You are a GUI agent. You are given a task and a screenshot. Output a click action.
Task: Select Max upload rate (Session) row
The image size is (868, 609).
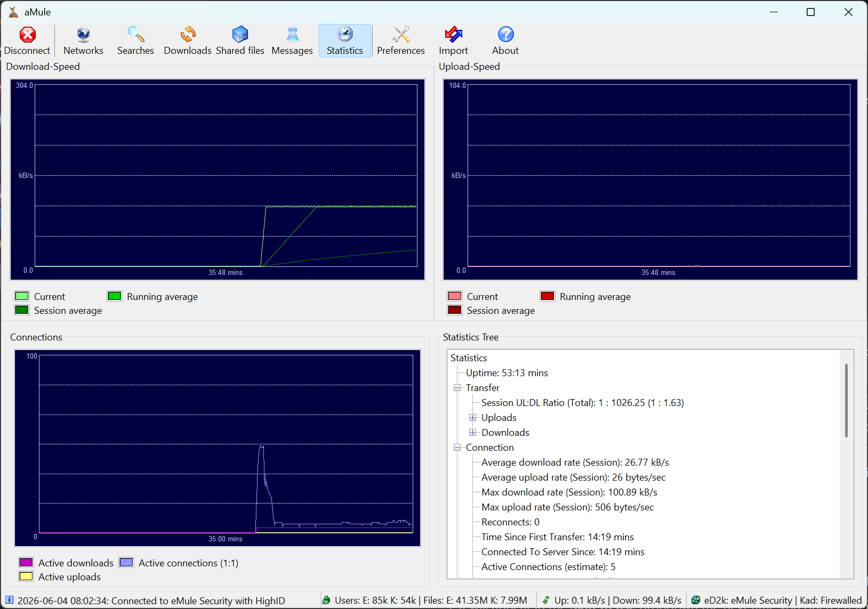(x=567, y=507)
